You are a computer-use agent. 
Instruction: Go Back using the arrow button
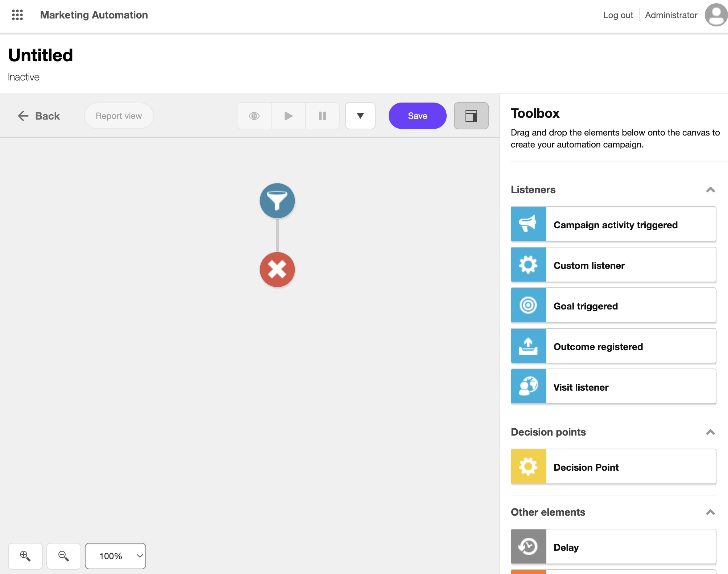pyautogui.click(x=39, y=116)
